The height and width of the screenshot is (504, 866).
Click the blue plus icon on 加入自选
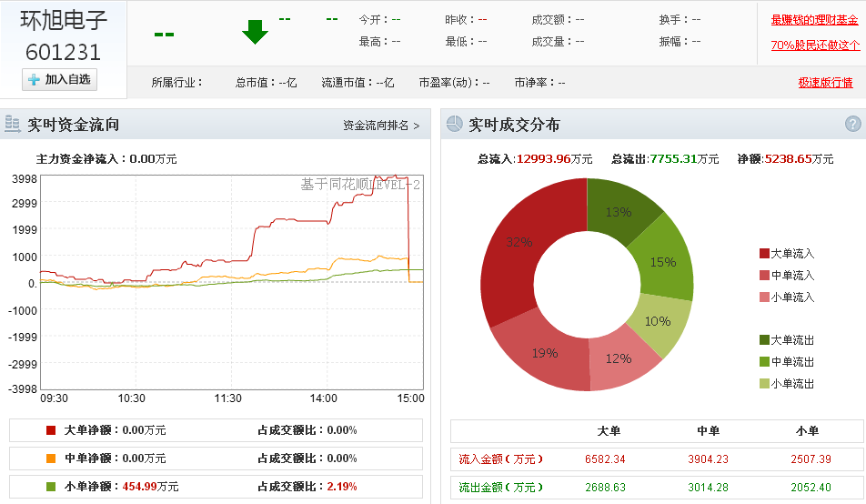pos(35,79)
